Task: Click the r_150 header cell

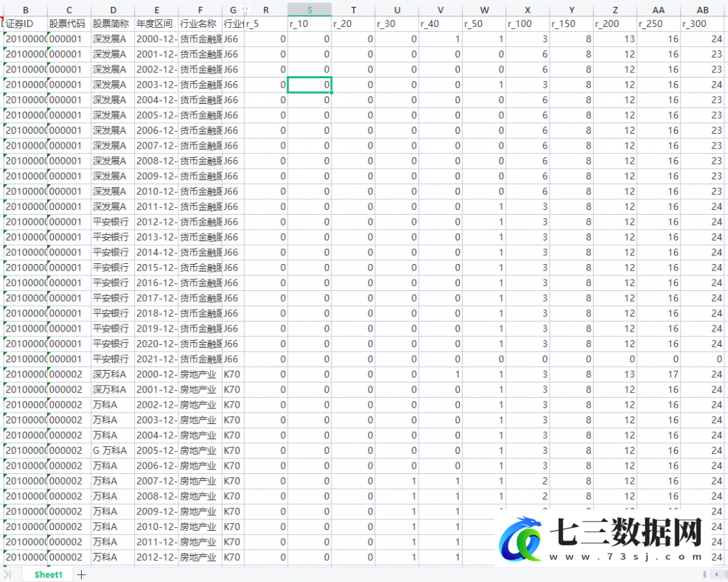Action: [x=572, y=23]
